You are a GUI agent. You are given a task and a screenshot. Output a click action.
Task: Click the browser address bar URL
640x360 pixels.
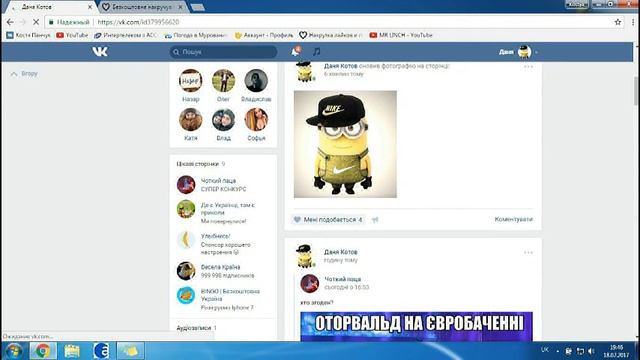click(x=138, y=22)
